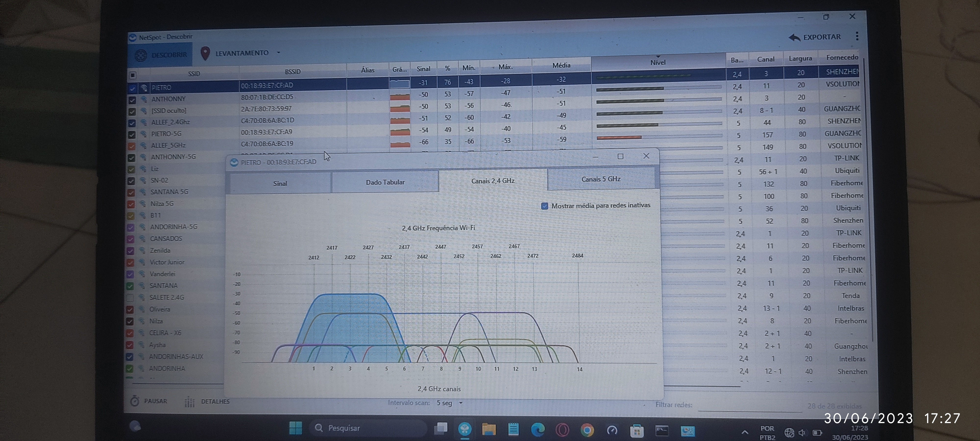Open the Dado Tabular tab
Screen dimensions: 980x441
(385, 182)
